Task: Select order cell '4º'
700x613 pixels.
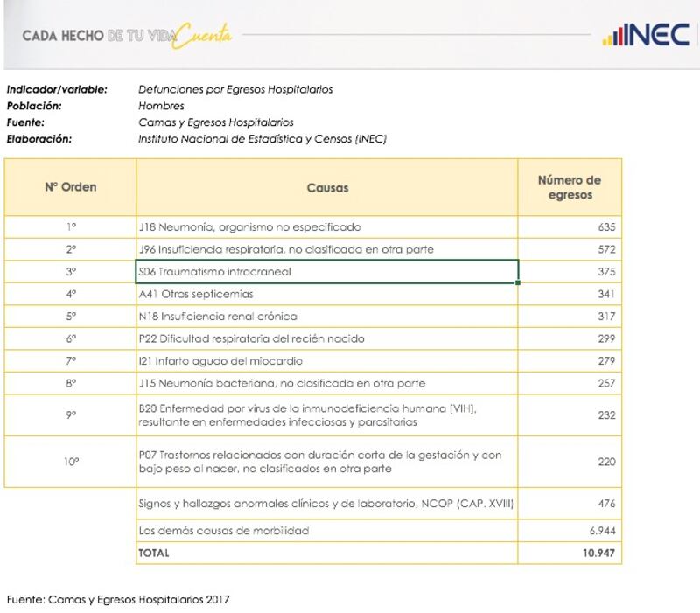Action: tap(71, 294)
